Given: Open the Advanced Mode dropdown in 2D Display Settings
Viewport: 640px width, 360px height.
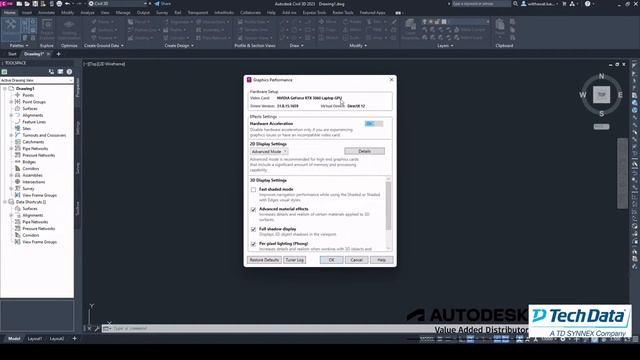Looking at the screenshot, I should pos(269,151).
